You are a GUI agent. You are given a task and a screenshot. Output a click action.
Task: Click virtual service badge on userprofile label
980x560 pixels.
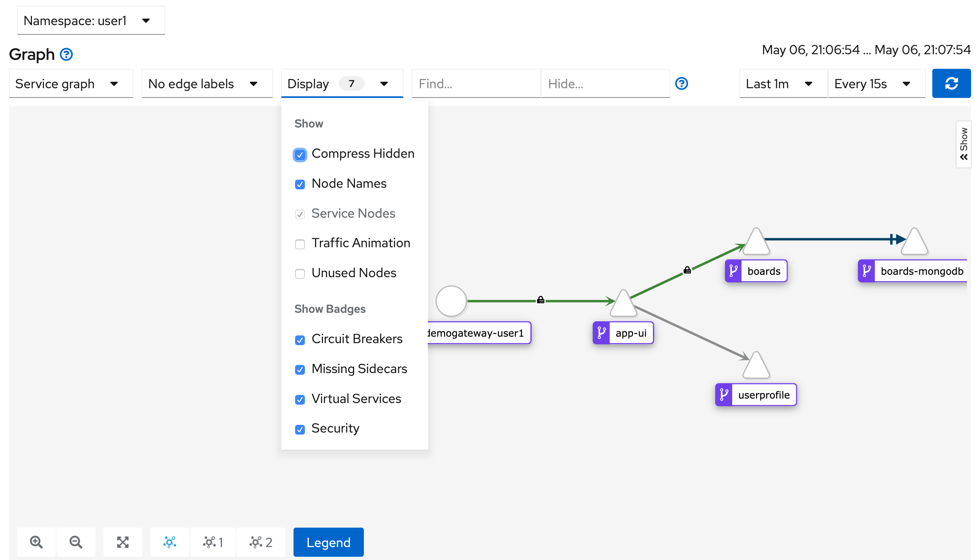[x=724, y=395]
